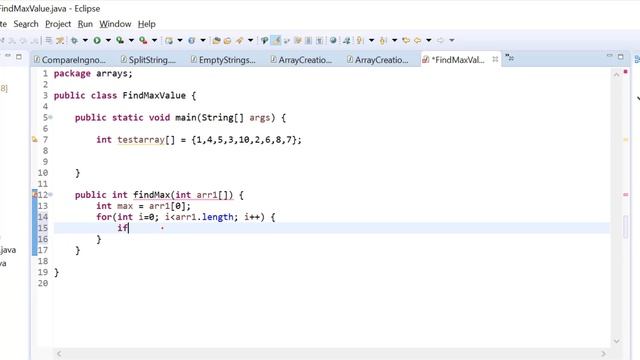Click 'package arrays;' on line 1
Image resolution: width=640 pixels, height=360 pixels.
[x=93, y=73]
